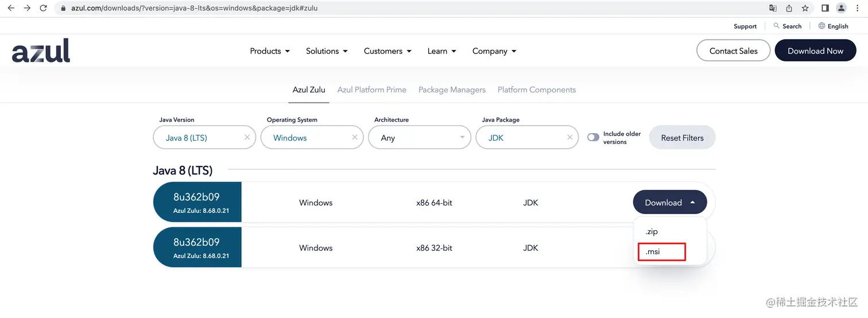Select the Azul Zulu tab

pyautogui.click(x=309, y=90)
